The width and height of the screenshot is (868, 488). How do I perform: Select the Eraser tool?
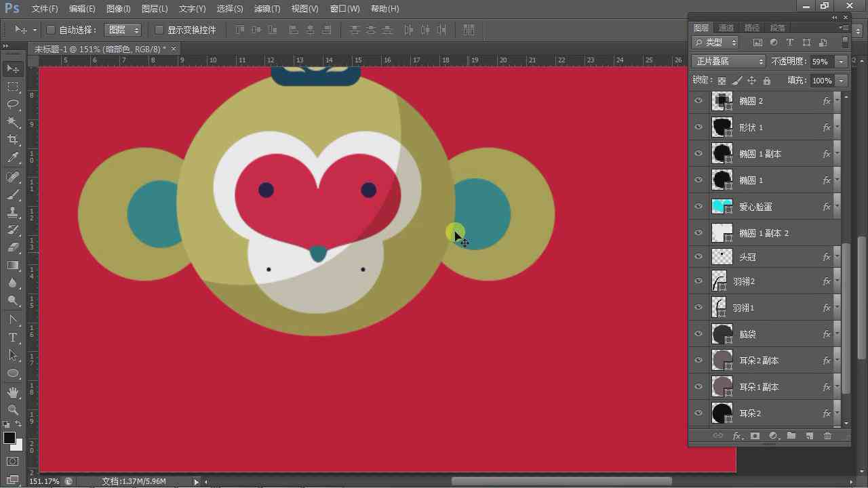tap(13, 247)
